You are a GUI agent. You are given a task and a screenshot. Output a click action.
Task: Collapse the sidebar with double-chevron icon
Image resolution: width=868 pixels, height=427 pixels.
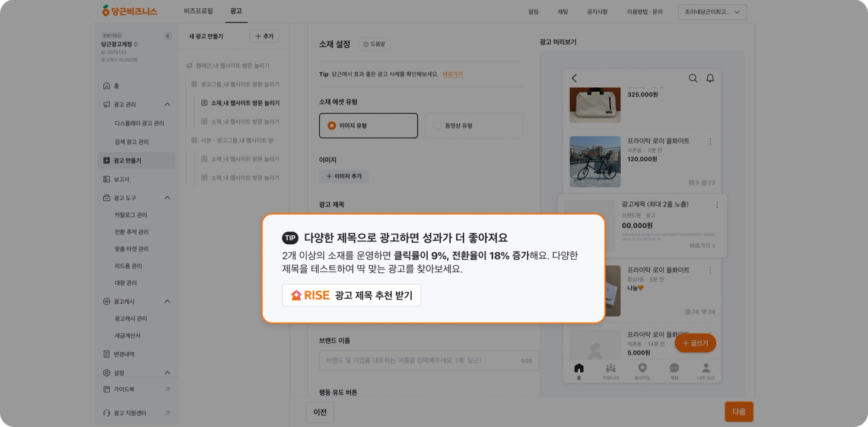click(168, 36)
